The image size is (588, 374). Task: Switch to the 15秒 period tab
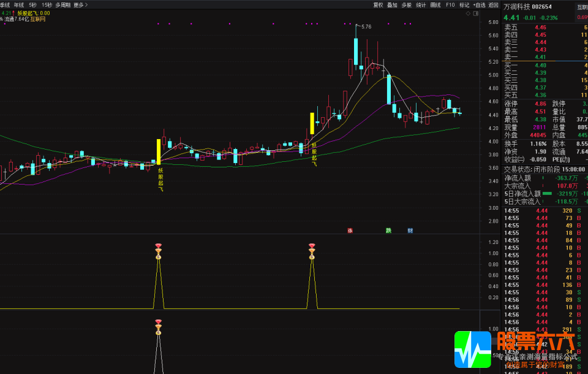[47, 5]
